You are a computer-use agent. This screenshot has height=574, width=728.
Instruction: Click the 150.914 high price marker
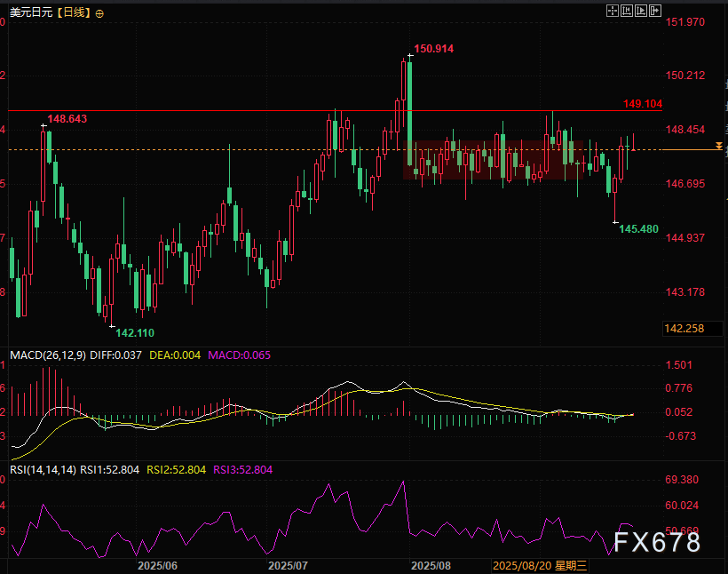[x=433, y=49]
